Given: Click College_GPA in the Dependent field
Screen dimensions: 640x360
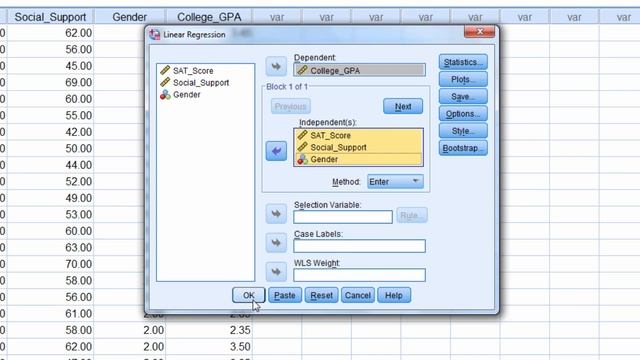Looking at the screenshot, I should 359,70.
